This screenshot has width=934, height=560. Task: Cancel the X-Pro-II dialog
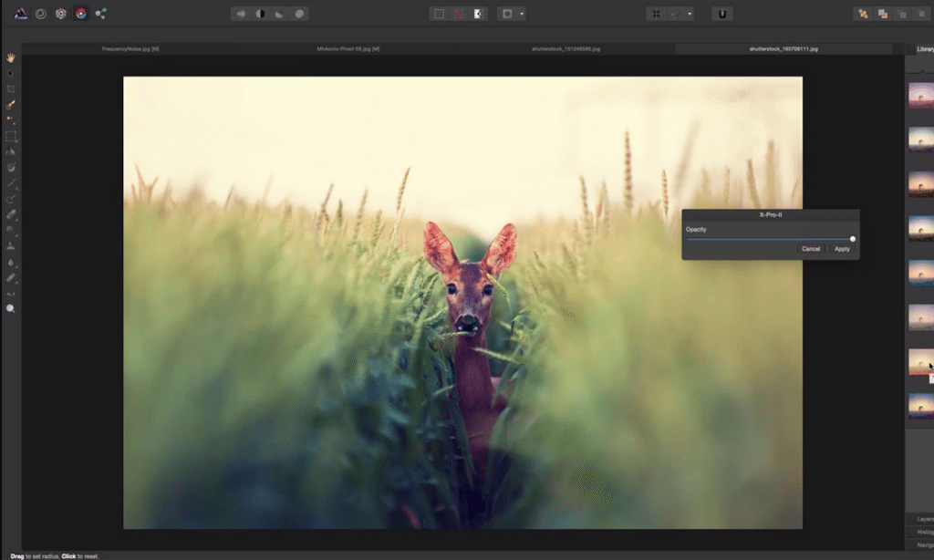click(811, 248)
